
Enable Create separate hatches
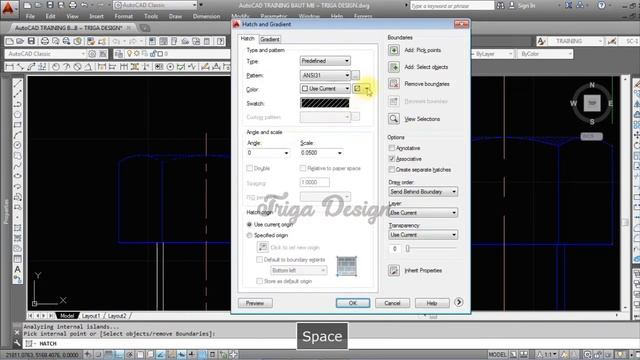click(x=392, y=169)
